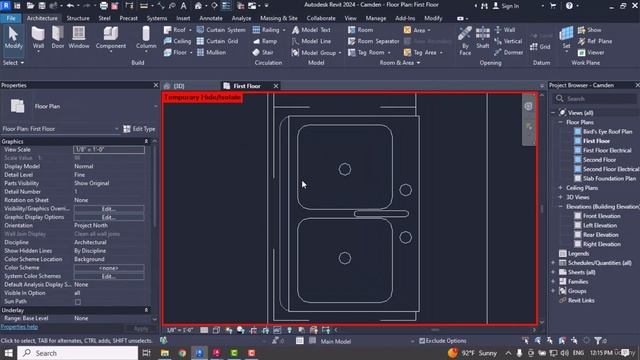This screenshot has width=640, height=360.
Task: Choose the Curtain System tool
Action: click(x=221, y=30)
